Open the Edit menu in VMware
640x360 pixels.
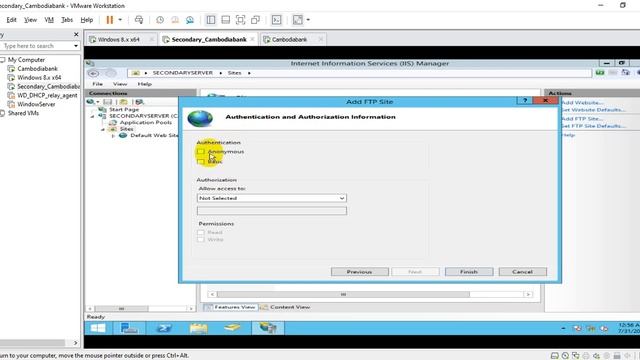[11, 20]
